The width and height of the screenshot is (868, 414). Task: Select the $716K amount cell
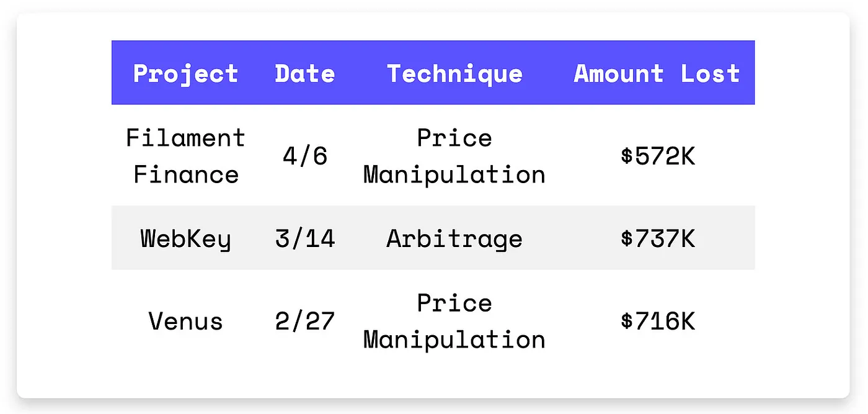[x=658, y=321]
